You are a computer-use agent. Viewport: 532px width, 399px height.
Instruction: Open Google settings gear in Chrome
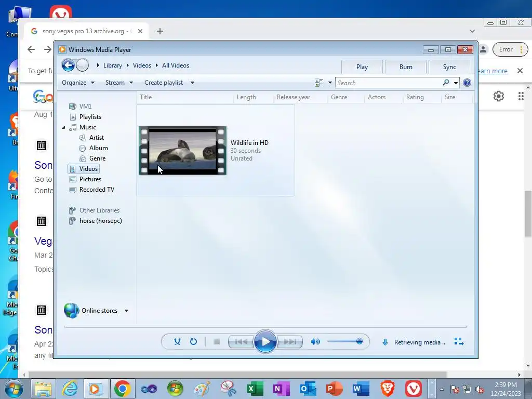[498, 96]
